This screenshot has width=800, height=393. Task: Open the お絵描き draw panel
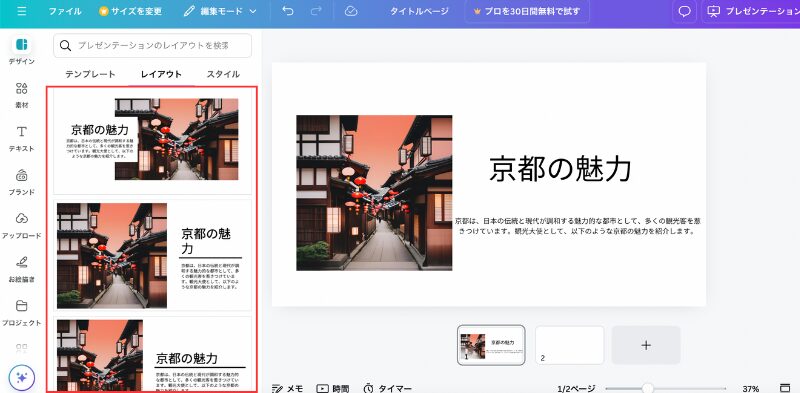[x=21, y=269]
